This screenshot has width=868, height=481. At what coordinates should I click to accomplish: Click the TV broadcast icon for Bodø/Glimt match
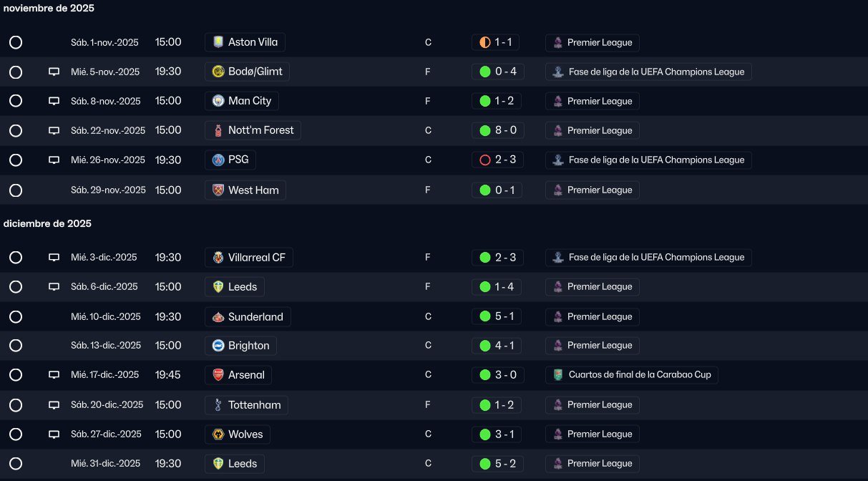(x=54, y=72)
